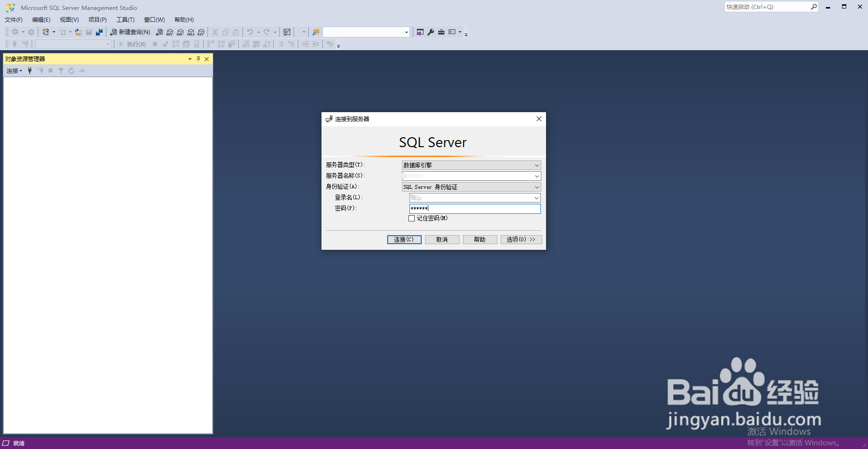Open the 视图(V) menu

[x=69, y=20]
